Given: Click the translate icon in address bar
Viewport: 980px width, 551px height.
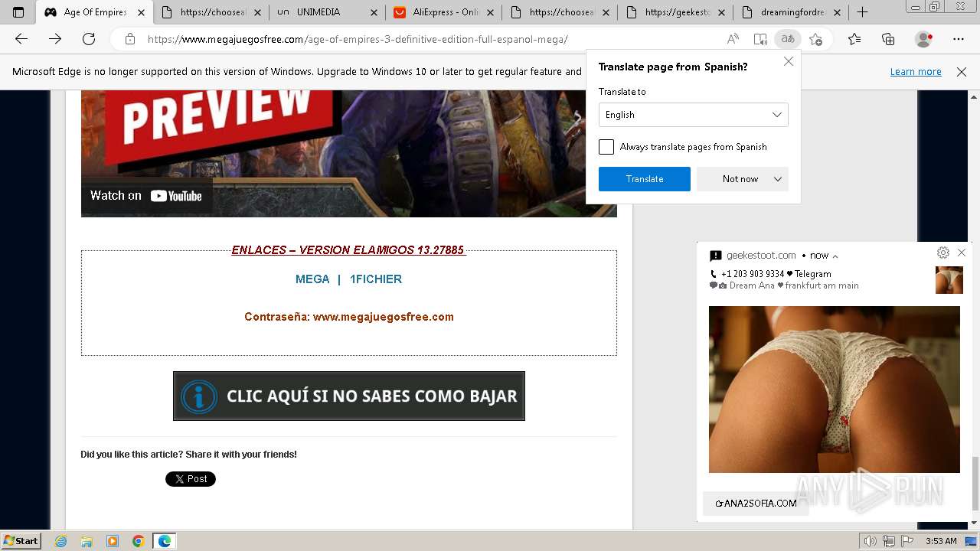Looking at the screenshot, I should point(787,39).
